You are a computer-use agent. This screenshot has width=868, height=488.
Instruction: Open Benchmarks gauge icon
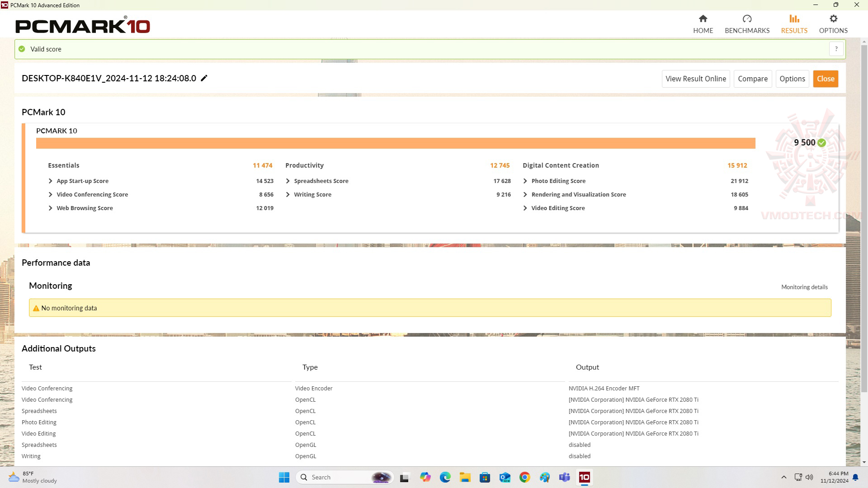[747, 19]
